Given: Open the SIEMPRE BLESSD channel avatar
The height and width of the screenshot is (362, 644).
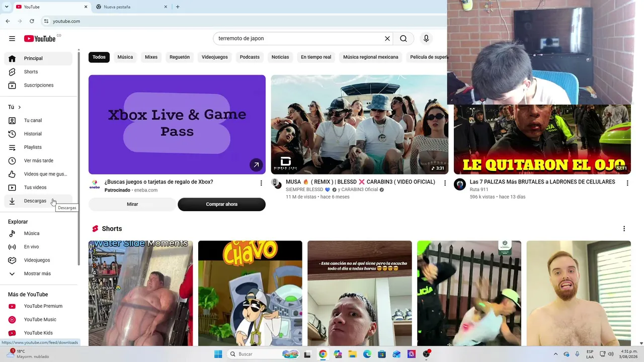Looking at the screenshot, I should [x=277, y=184].
